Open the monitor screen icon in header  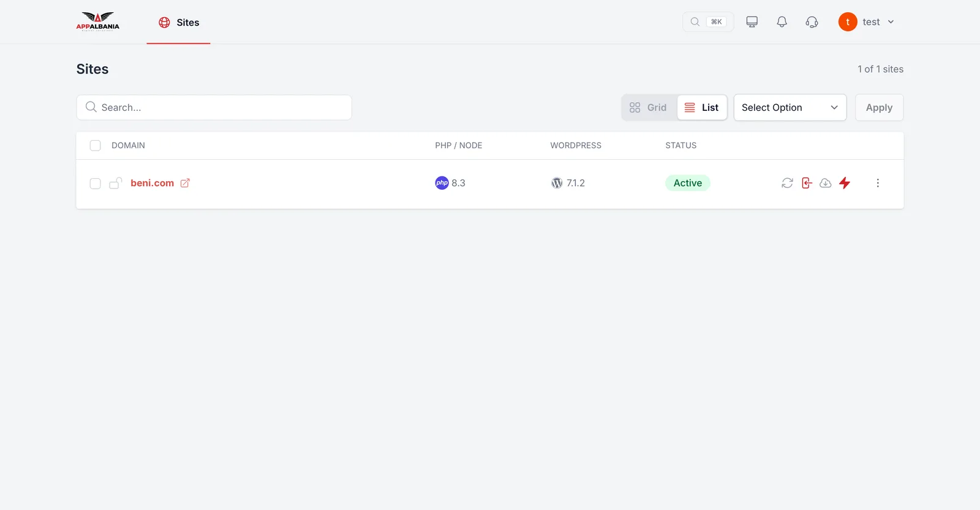point(752,22)
